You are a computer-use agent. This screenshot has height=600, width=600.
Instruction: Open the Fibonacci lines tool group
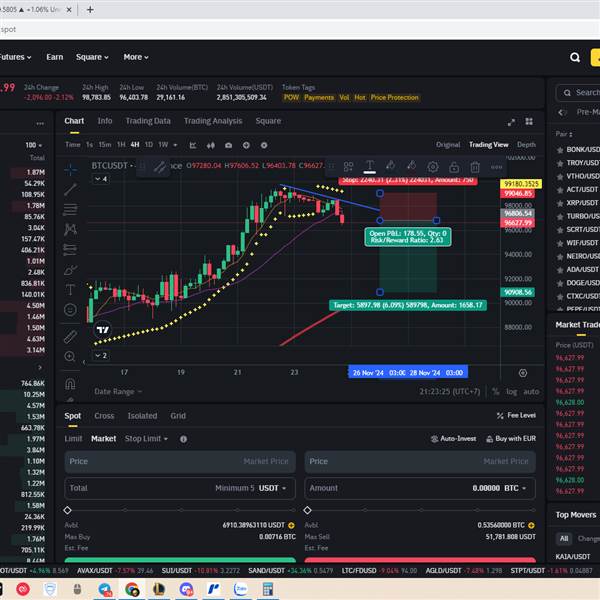[70, 209]
